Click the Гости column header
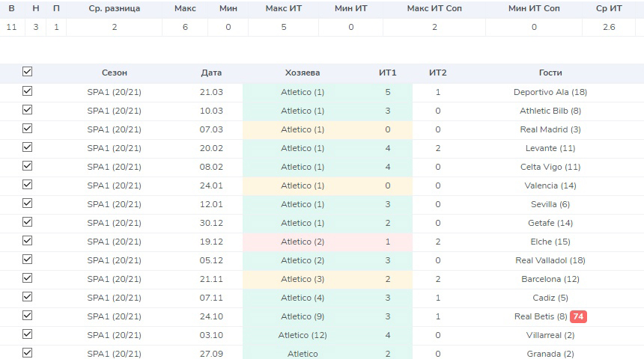This screenshot has height=359, width=644. pyautogui.click(x=550, y=73)
